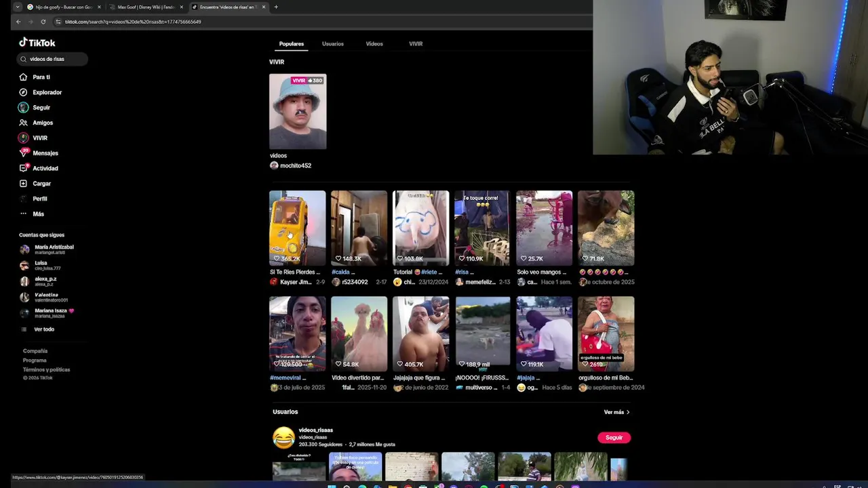Click the browser forward arrow
868x488 pixels.
31,22
